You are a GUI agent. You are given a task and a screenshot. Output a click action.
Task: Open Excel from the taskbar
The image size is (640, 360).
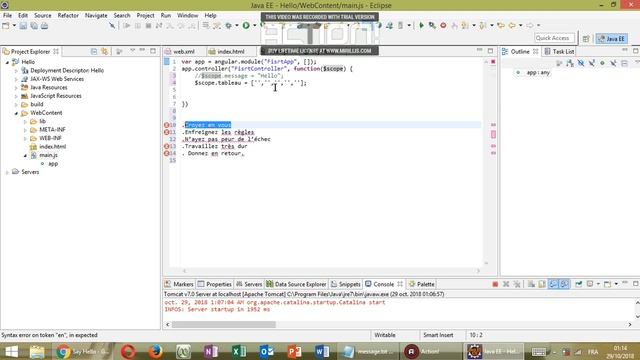239,351
